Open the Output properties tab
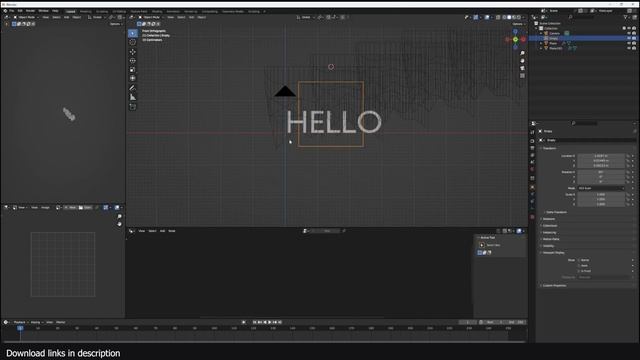 532,148
